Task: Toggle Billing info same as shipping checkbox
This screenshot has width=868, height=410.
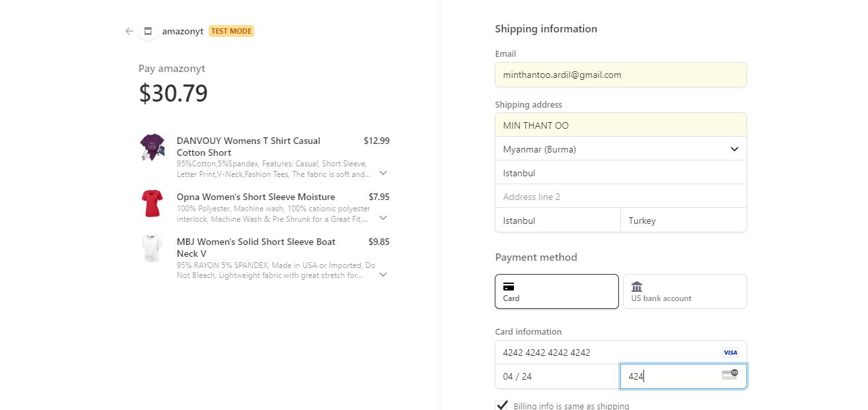Action: pyautogui.click(x=502, y=405)
